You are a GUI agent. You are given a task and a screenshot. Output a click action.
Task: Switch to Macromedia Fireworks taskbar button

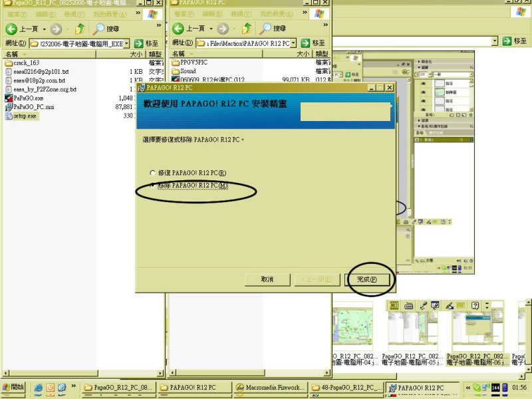click(271, 387)
